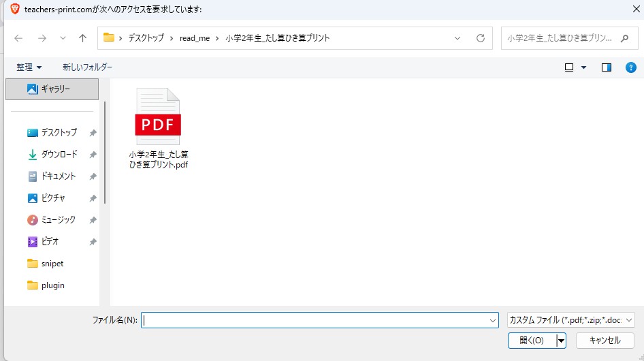Focus the folder search box
This screenshot has width=644, height=361.
point(560,38)
